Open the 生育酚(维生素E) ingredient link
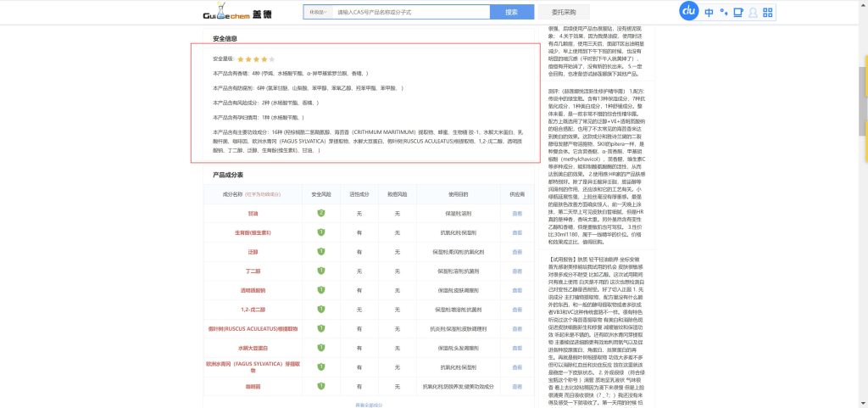This screenshot has width=868, height=408. 253,232
